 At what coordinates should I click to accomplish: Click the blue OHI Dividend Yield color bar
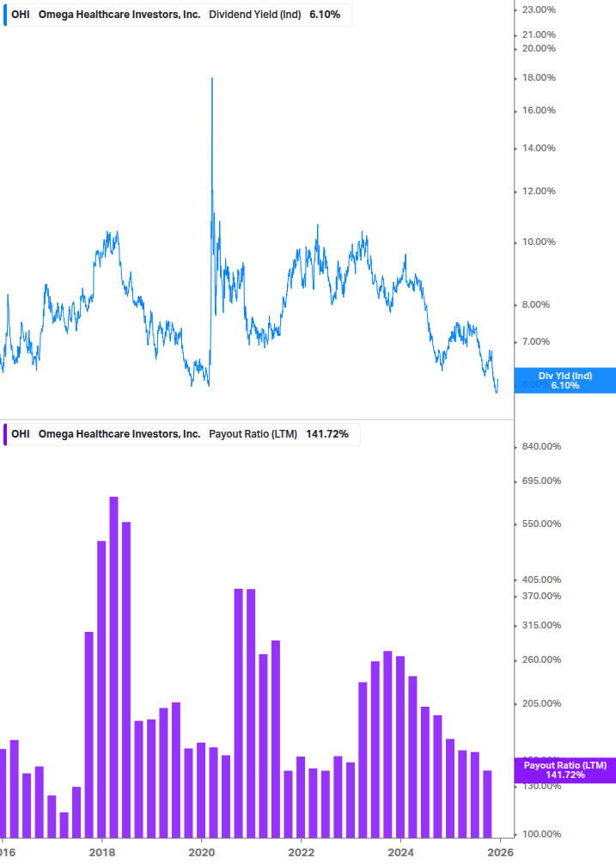pos(5,15)
